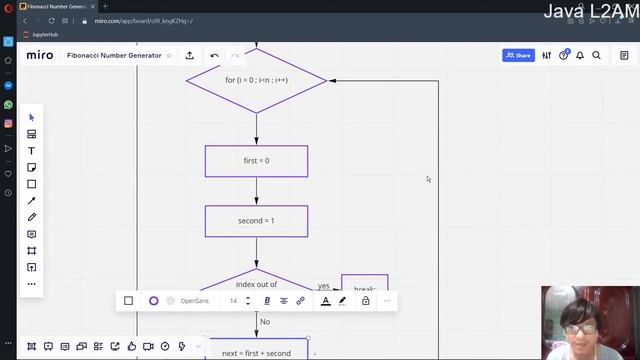The width and height of the screenshot is (640, 360).
Task: Select the Frame tool
Action: click(31, 251)
